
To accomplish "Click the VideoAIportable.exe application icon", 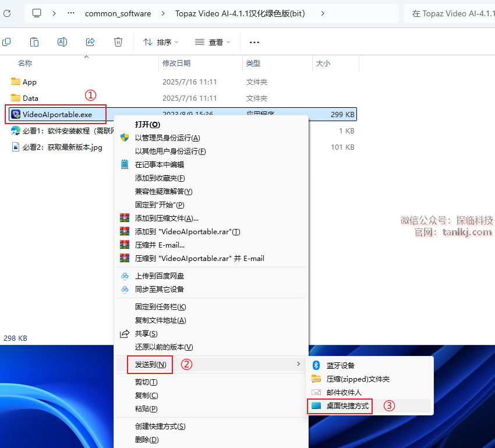I will point(16,114).
